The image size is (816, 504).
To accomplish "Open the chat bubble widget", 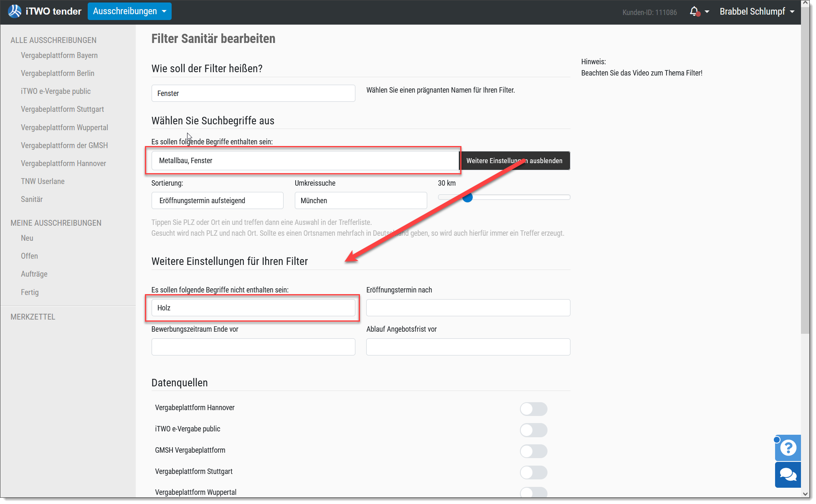I will [788, 475].
